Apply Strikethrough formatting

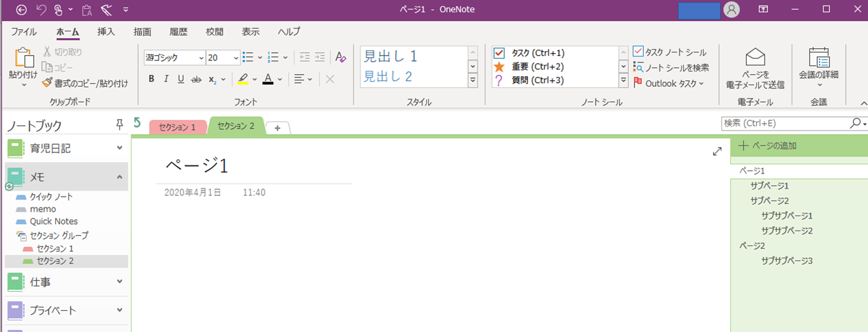[196, 79]
